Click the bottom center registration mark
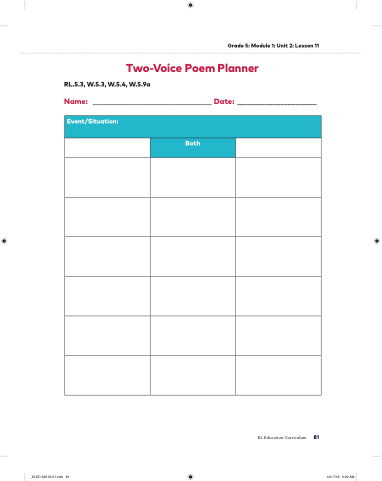Screen dimensions: 382x481 coord(190,477)
